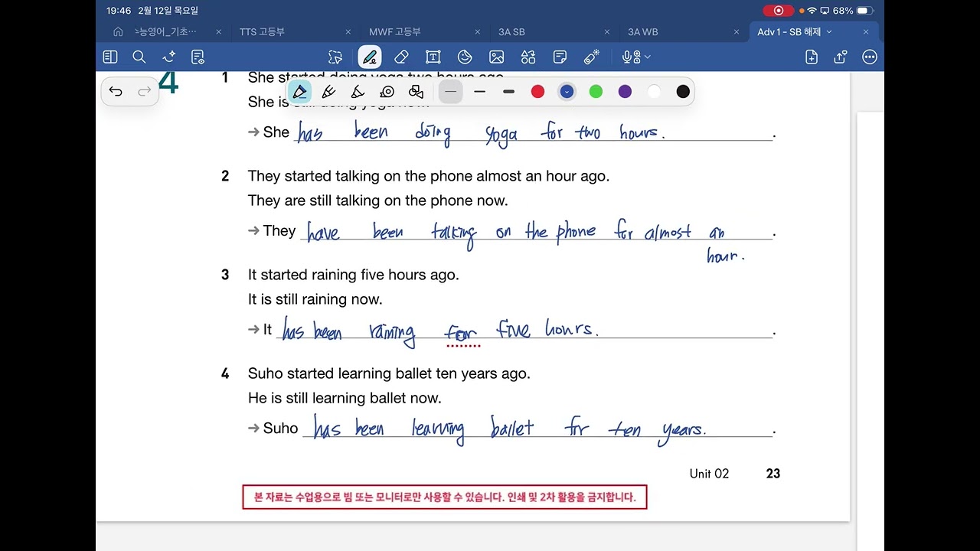Select the sticker tool
Image resolution: width=980 pixels, height=551 pixels.
(465, 57)
